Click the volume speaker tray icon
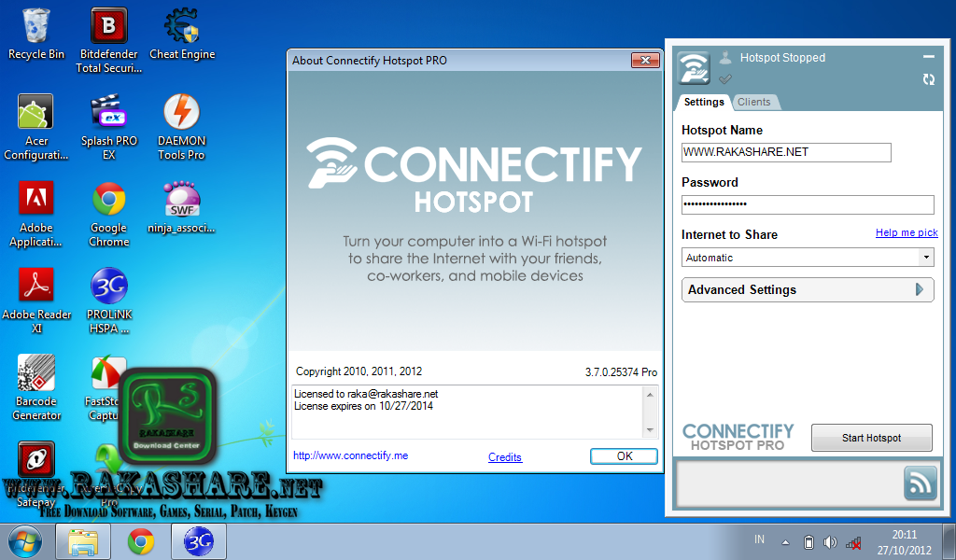The height and width of the screenshot is (560, 956). pyautogui.click(x=830, y=542)
